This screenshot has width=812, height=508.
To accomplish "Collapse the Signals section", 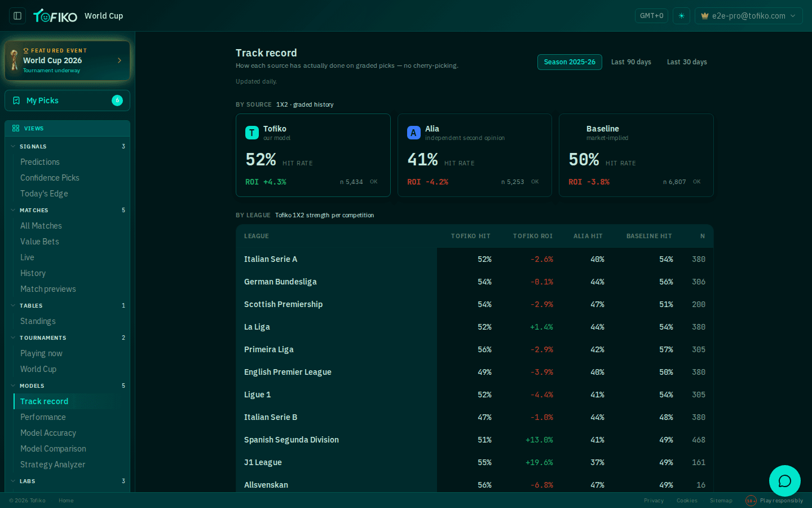I will [13, 146].
